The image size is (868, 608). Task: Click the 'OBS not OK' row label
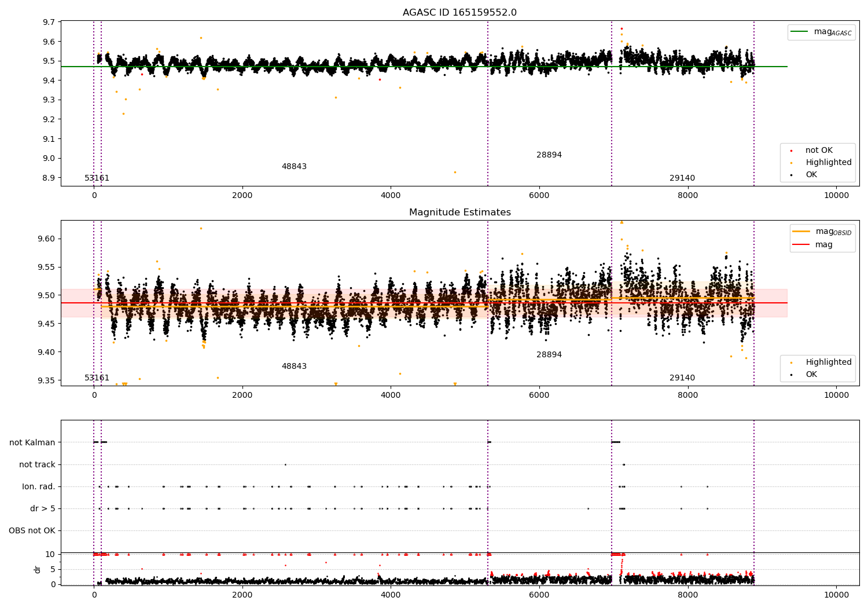32,531
